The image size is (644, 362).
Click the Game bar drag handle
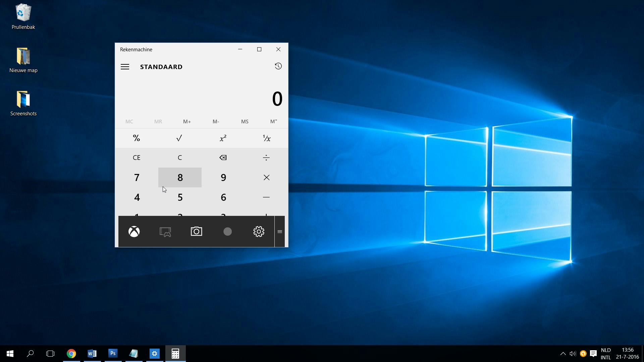click(280, 232)
